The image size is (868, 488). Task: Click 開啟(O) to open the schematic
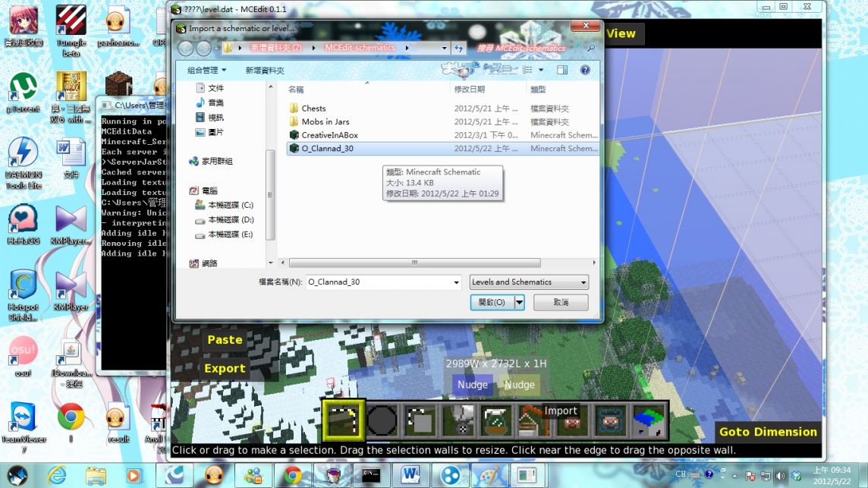click(x=492, y=302)
